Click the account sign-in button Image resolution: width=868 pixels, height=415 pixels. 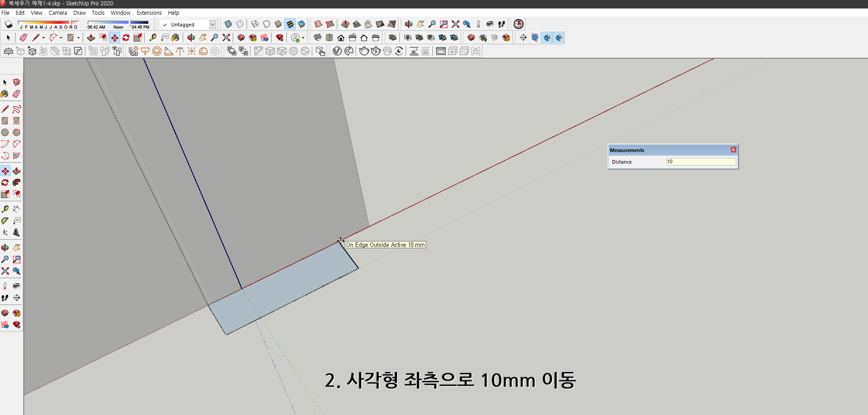coord(296,38)
